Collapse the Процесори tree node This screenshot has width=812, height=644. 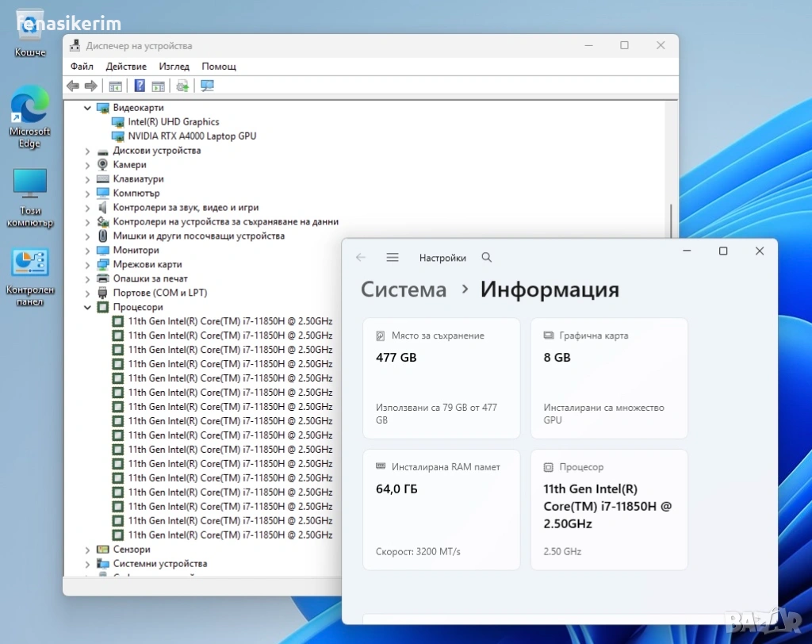pyautogui.click(x=88, y=308)
